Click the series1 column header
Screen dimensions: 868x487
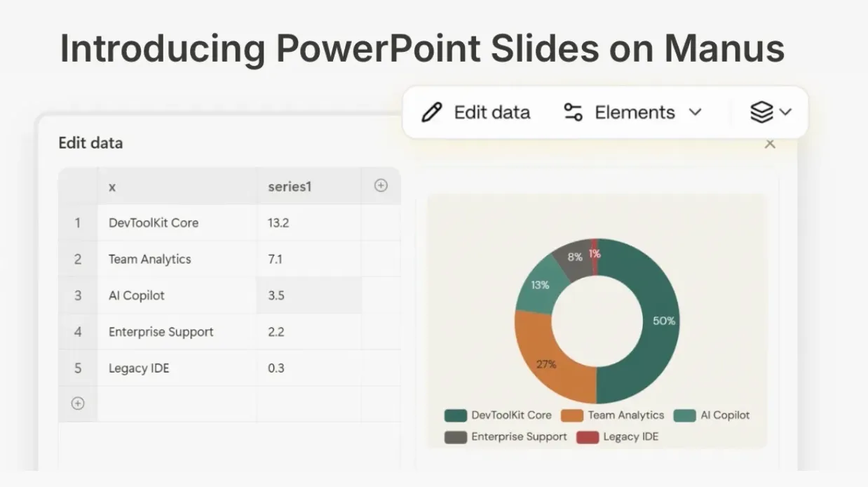click(308, 187)
